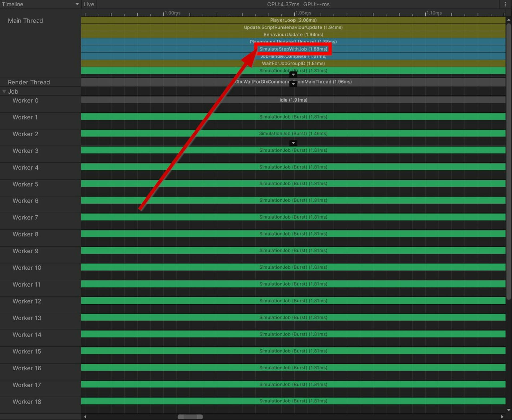
Task: Click the left scroll arrow at bottom-left
Action: click(x=85, y=417)
